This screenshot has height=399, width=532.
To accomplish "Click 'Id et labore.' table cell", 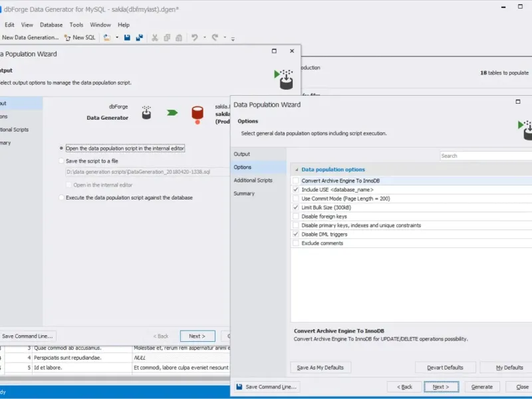I will (x=82, y=368).
